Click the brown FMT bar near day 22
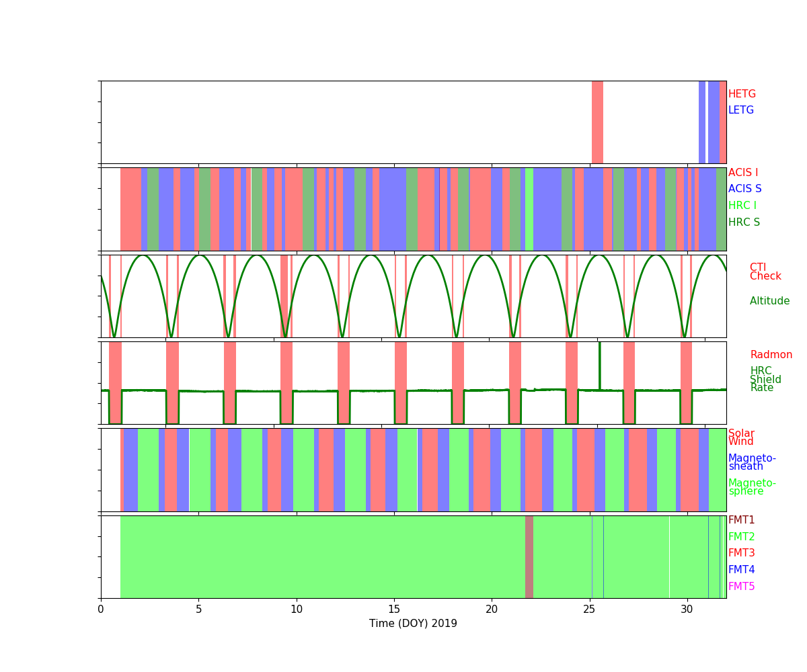This screenshot has height=672, width=807. click(529, 556)
